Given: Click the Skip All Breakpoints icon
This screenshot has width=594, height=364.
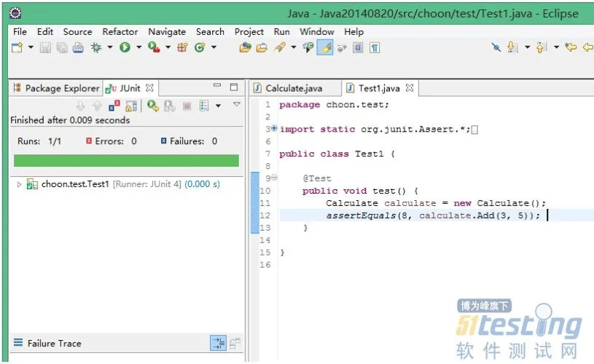Looking at the screenshot, I should tap(496, 47).
